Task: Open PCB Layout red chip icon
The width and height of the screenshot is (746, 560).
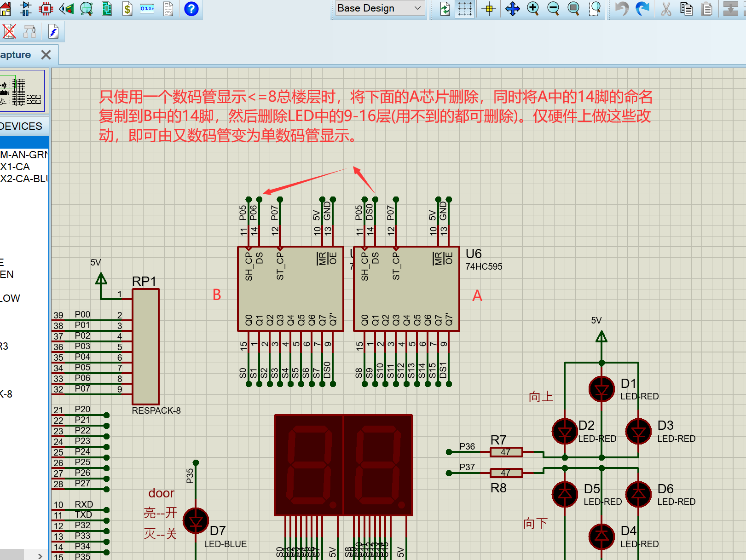Action: (46, 8)
